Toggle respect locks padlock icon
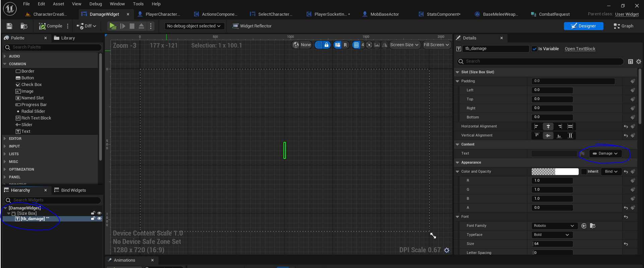Viewport: 644px width, 268px height. coord(326,45)
